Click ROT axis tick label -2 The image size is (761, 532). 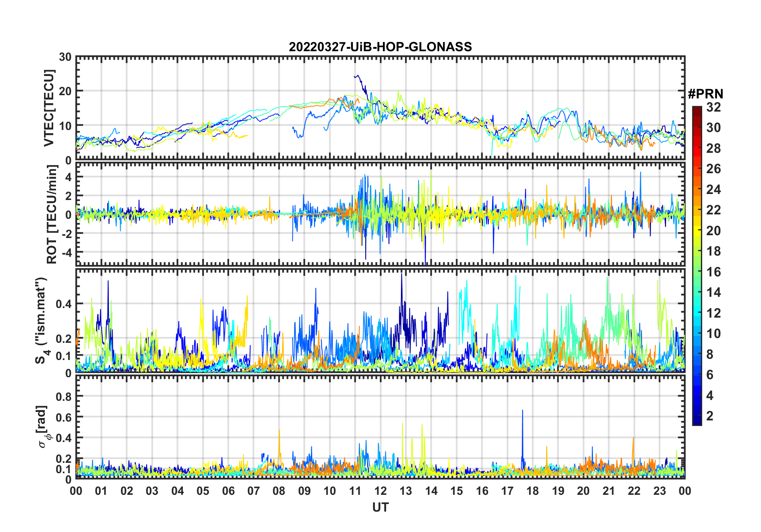(66, 234)
